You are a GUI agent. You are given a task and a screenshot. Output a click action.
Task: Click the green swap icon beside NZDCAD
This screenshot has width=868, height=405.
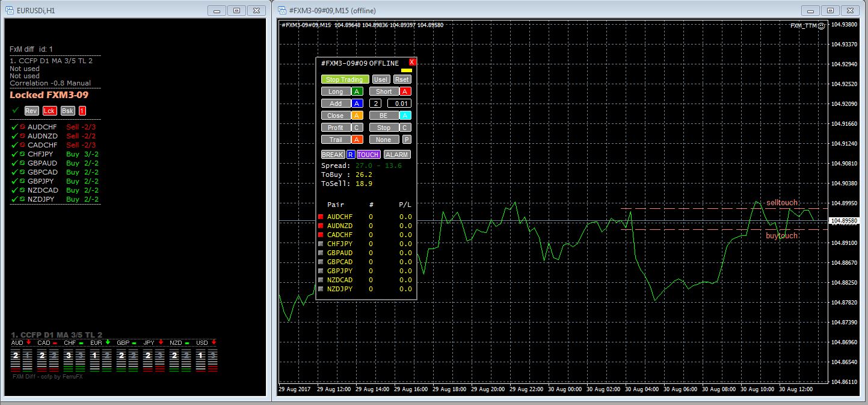23,190
